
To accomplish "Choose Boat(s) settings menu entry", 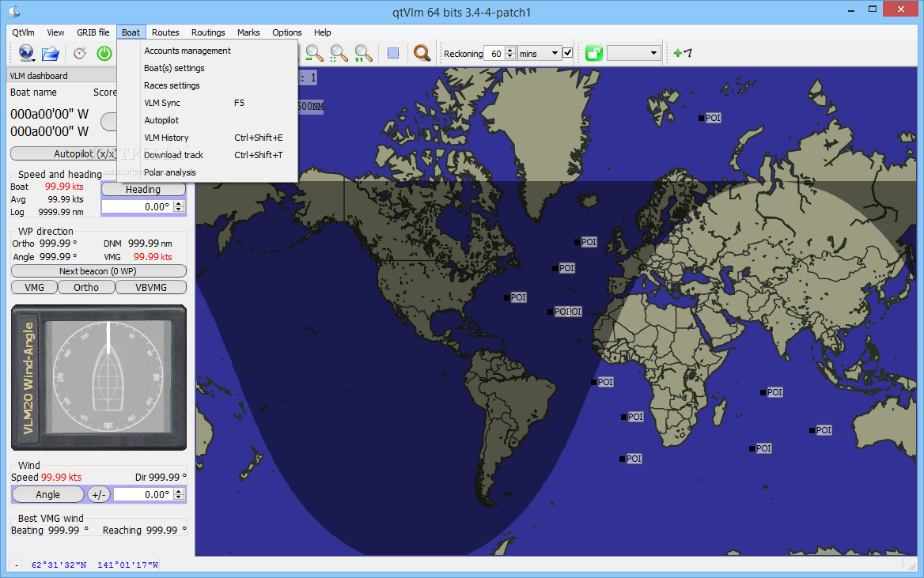I will click(x=207, y=68).
